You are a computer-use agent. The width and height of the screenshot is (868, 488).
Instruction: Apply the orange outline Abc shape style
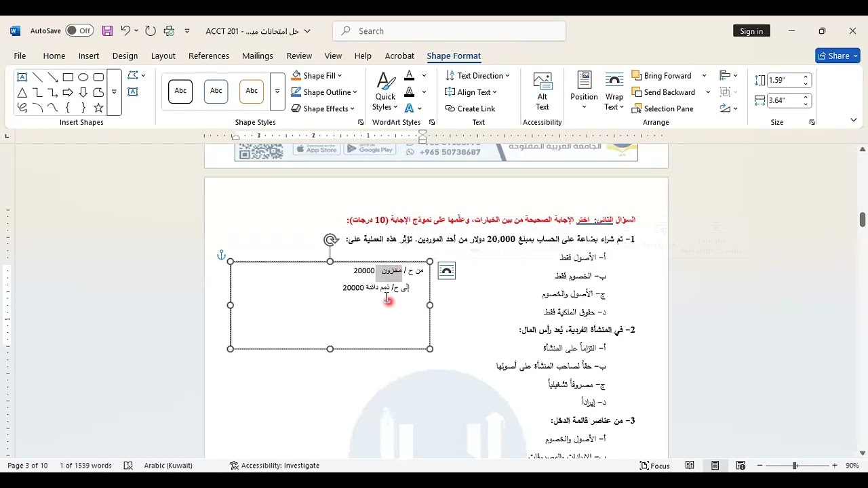coord(252,91)
